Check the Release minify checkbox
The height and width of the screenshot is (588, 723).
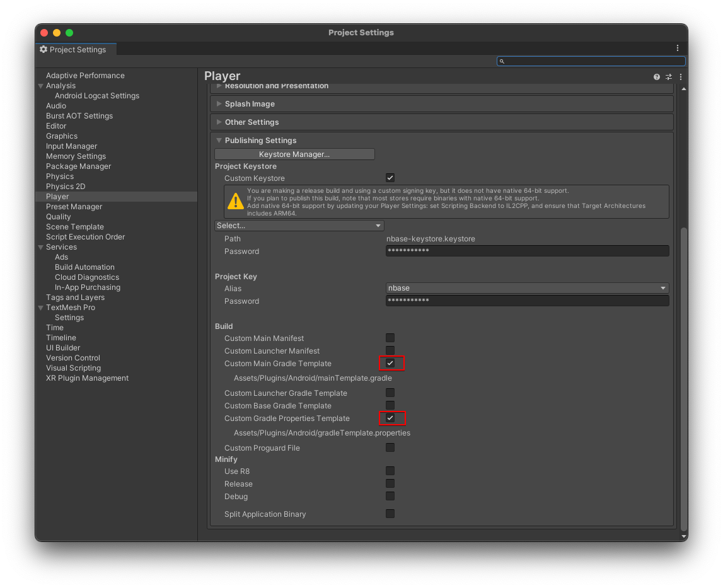390,484
